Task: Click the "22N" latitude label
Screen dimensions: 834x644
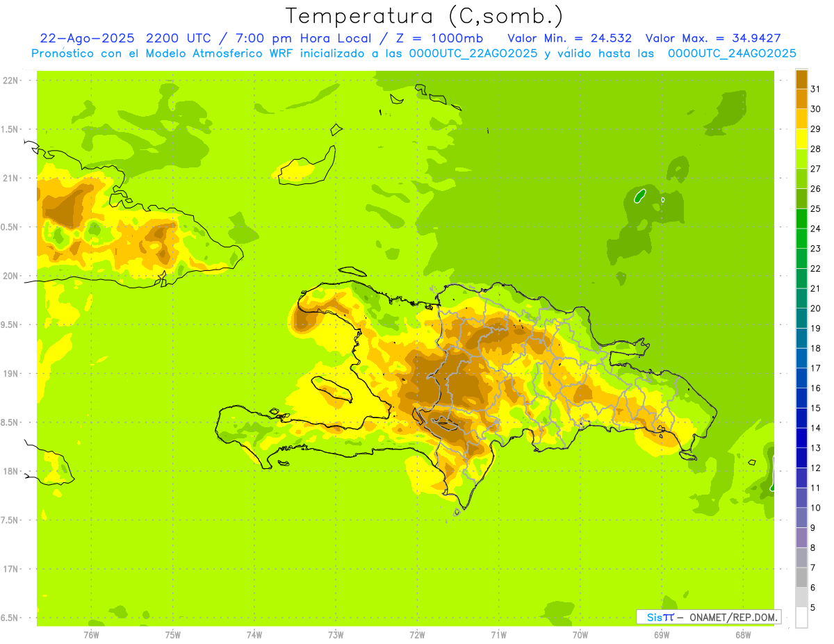Action: [10, 81]
